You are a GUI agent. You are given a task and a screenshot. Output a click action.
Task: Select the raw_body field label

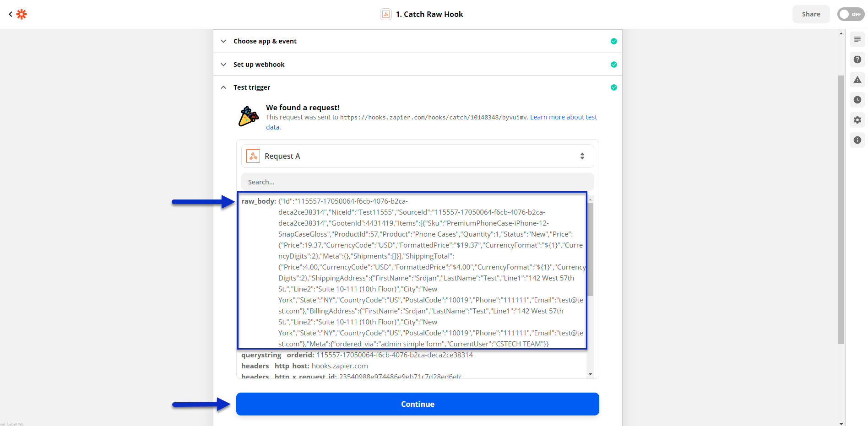point(259,201)
